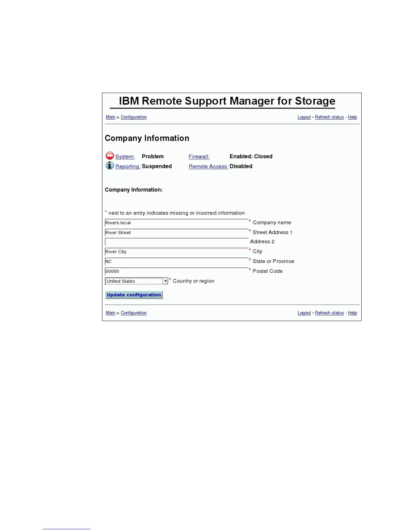Click the 'Company Information:' bold section label

pyautogui.click(x=134, y=190)
